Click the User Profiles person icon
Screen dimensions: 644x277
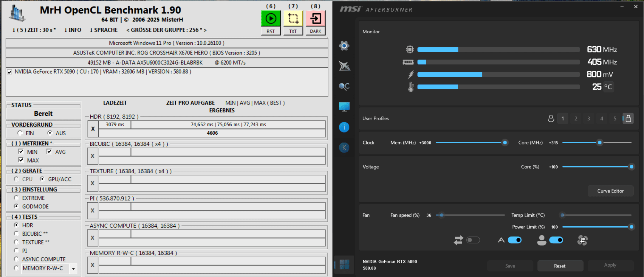pos(551,119)
